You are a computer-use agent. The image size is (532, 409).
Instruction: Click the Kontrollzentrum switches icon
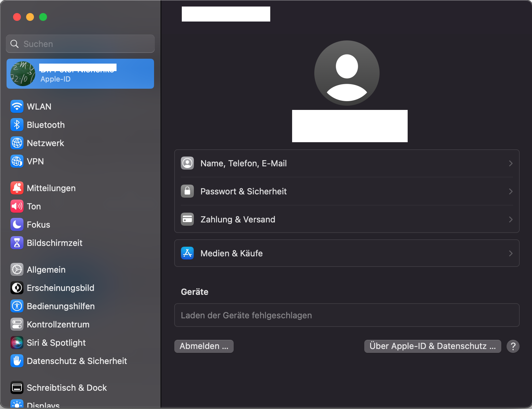click(x=17, y=324)
